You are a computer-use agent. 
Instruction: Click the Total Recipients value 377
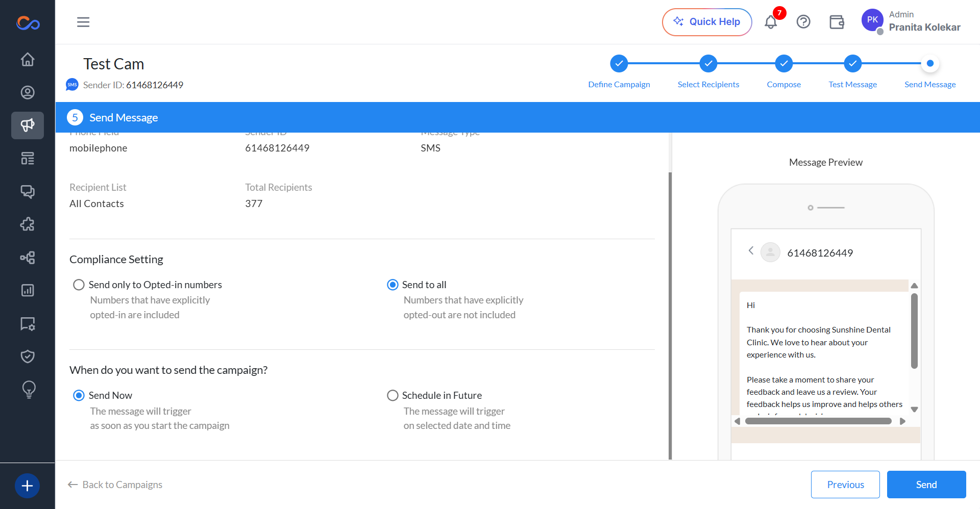coord(254,203)
